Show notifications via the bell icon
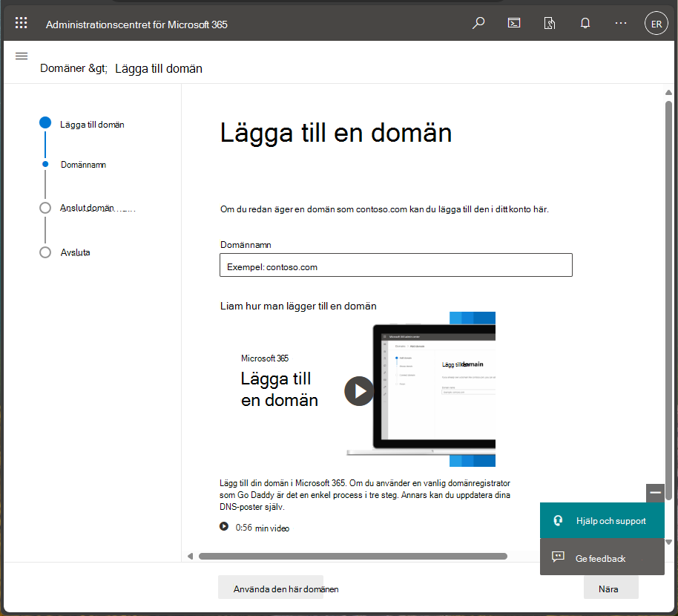The image size is (678, 616). pos(585,23)
